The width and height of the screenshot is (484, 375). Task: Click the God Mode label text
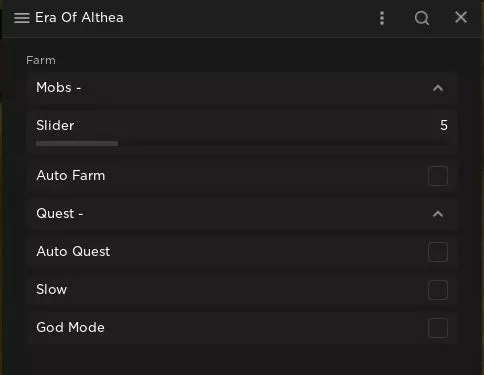coord(70,327)
